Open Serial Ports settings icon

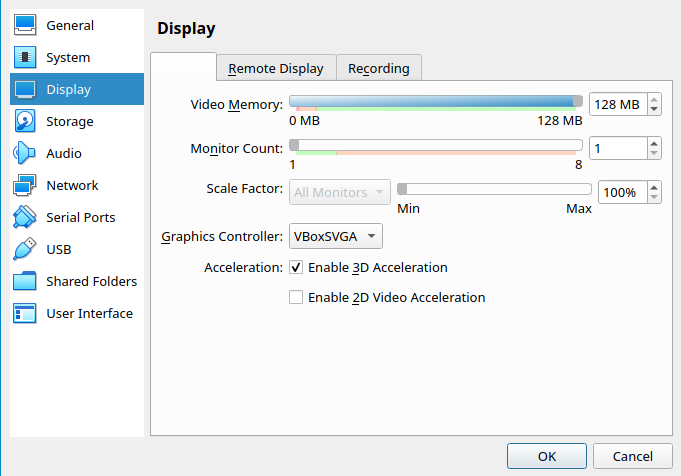click(26, 217)
